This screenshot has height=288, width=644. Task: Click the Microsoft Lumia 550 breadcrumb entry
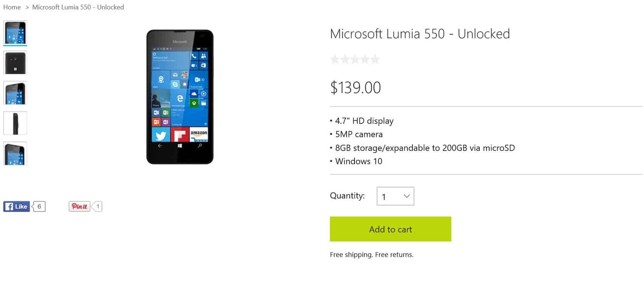tap(78, 7)
